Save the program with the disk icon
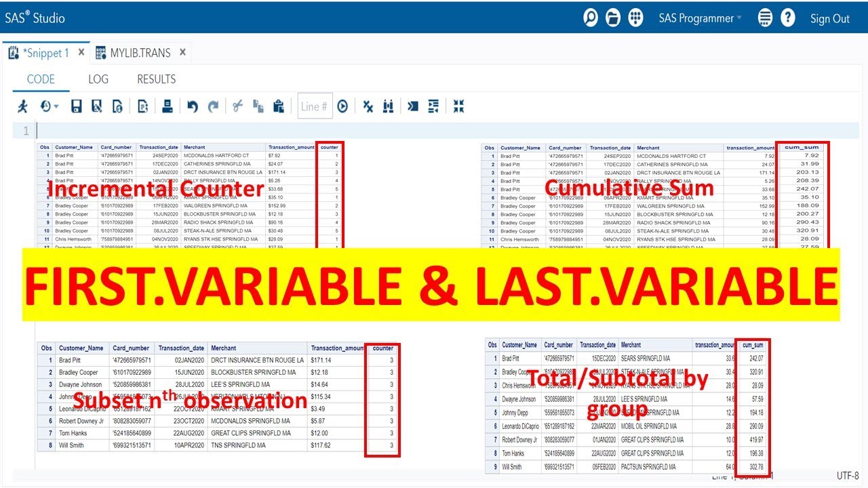Viewport: 868px width, 488px height. tap(77, 106)
